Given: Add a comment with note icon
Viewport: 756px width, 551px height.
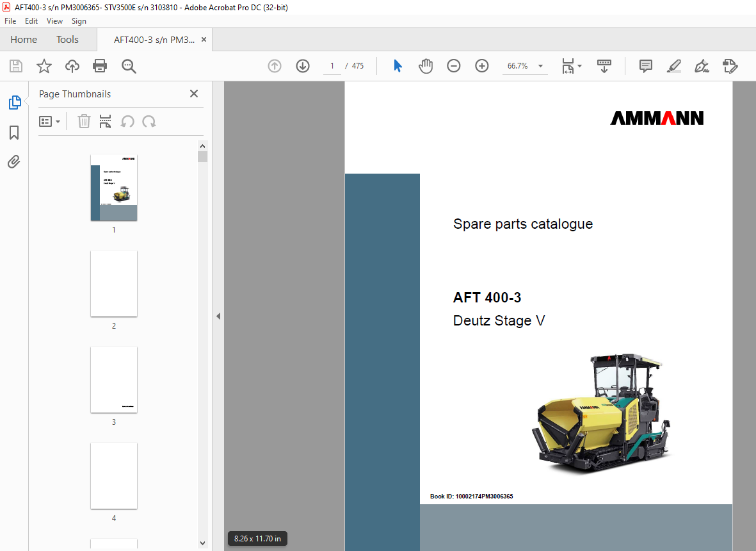Looking at the screenshot, I should tap(646, 66).
